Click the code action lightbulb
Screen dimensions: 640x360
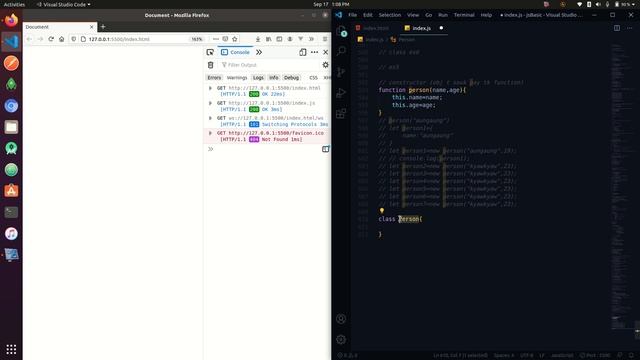point(382,211)
